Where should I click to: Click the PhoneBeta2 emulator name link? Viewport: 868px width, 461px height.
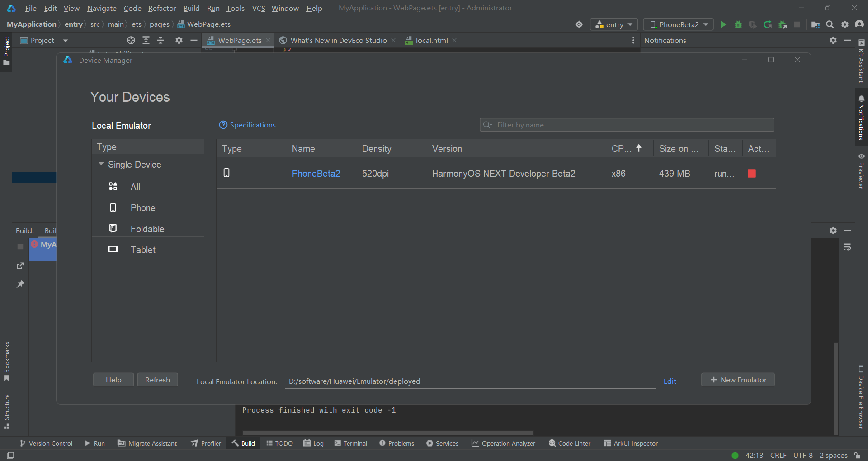point(316,174)
